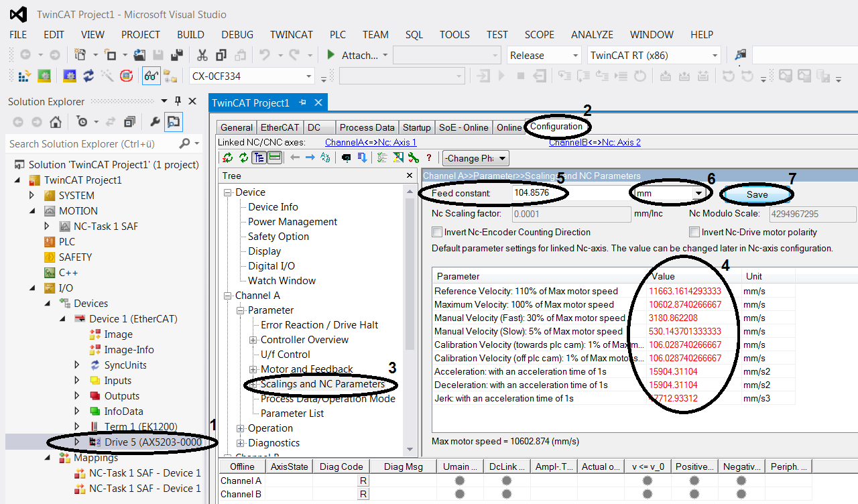
Task: Open the PLC menu
Action: 338,35
